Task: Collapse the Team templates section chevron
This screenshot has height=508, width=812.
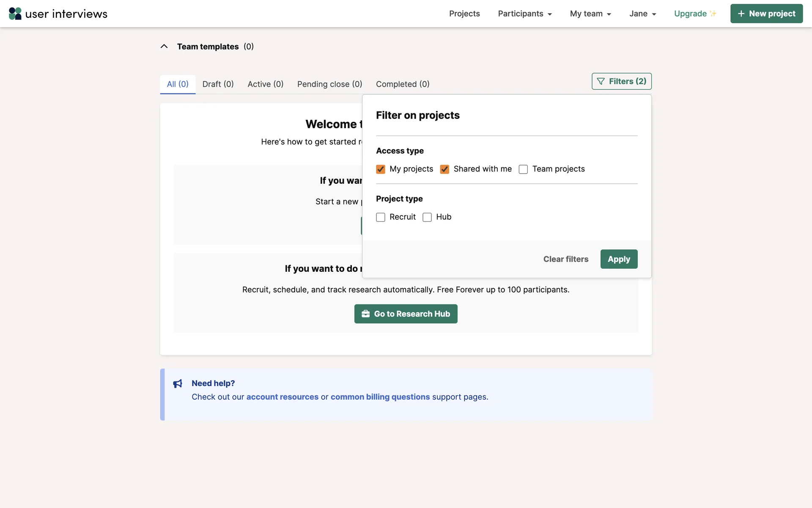Action: pos(164,47)
